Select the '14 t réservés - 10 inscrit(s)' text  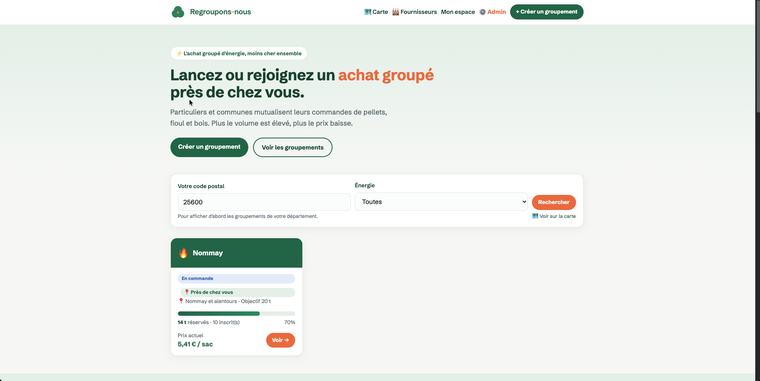(x=208, y=322)
